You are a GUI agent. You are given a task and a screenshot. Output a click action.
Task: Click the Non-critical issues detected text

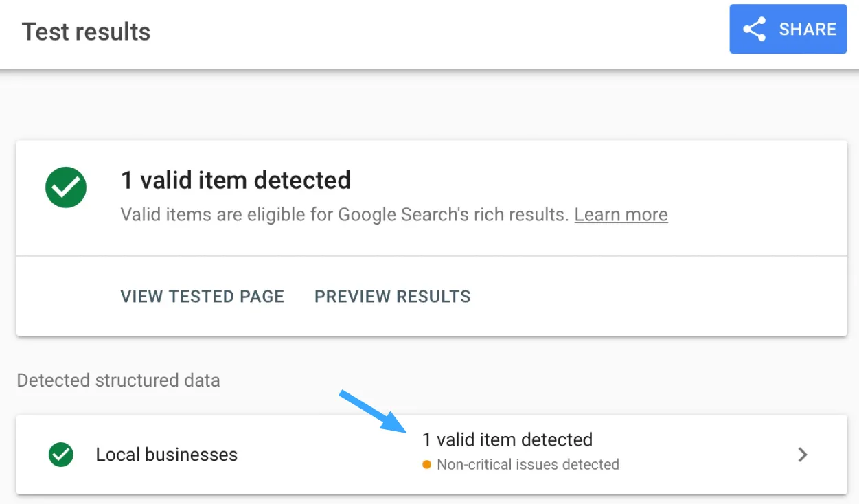[x=528, y=465]
